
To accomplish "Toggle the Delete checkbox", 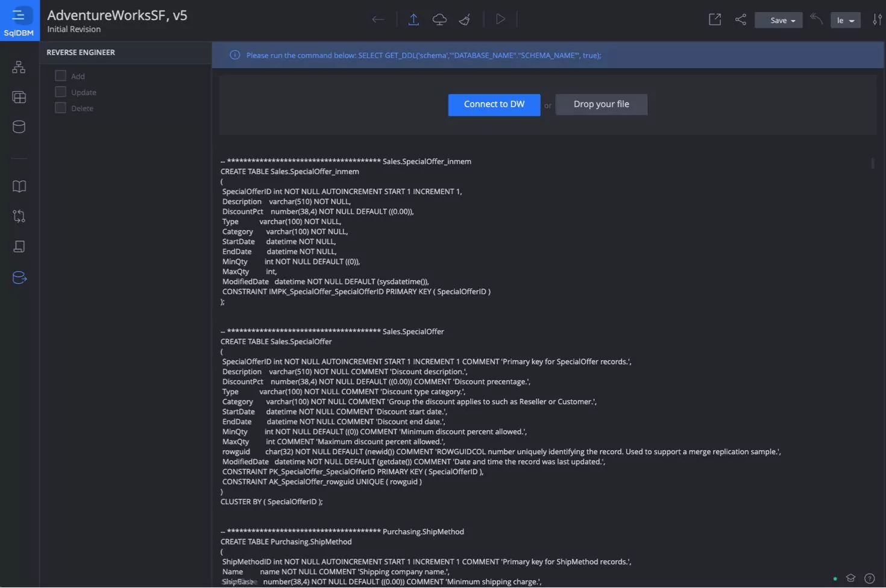I will point(60,108).
